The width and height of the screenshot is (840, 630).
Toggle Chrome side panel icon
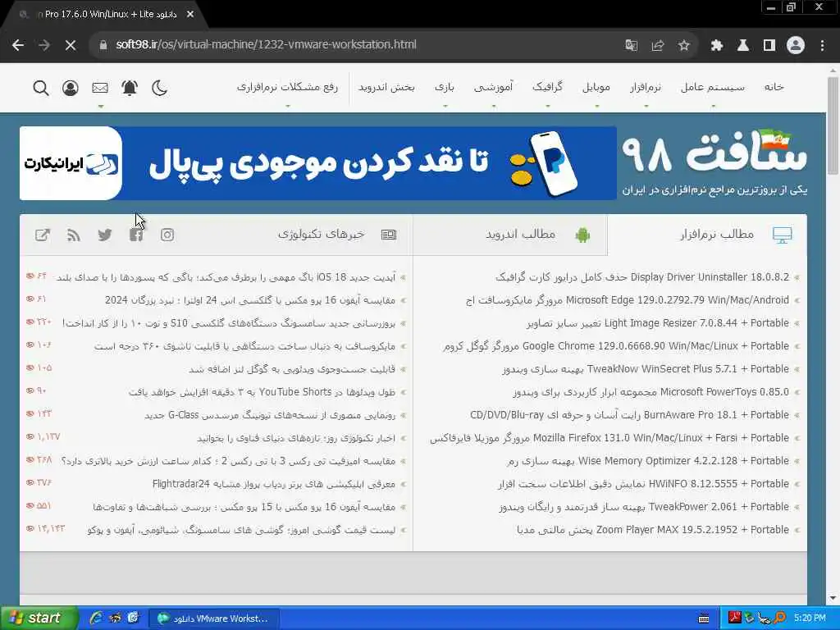click(769, 46)
